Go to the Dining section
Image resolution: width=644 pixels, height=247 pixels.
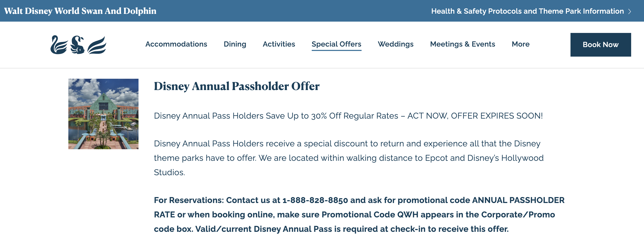[x=235, y=44]
